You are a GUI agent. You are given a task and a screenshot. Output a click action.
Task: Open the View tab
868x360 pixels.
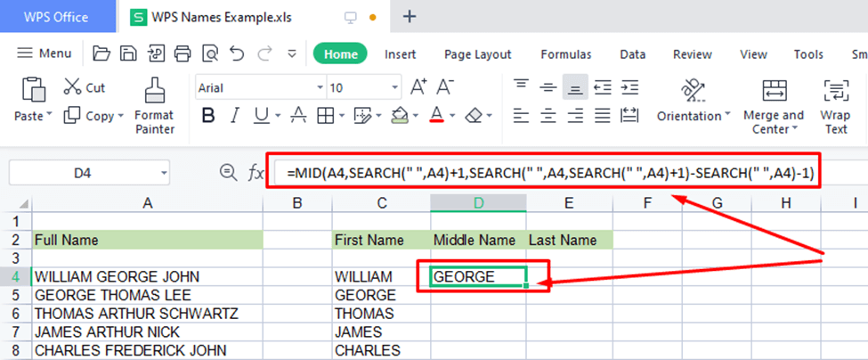(x=753, y=54)
